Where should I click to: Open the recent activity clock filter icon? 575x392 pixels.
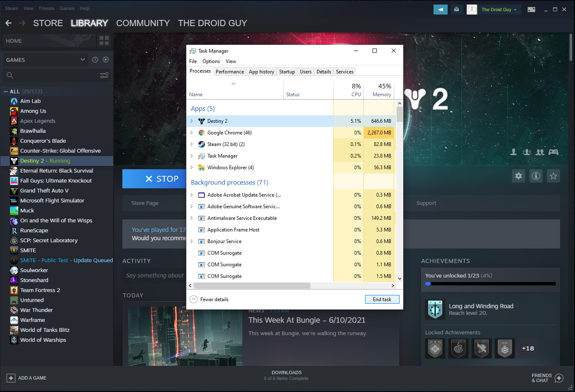[95, 60]
